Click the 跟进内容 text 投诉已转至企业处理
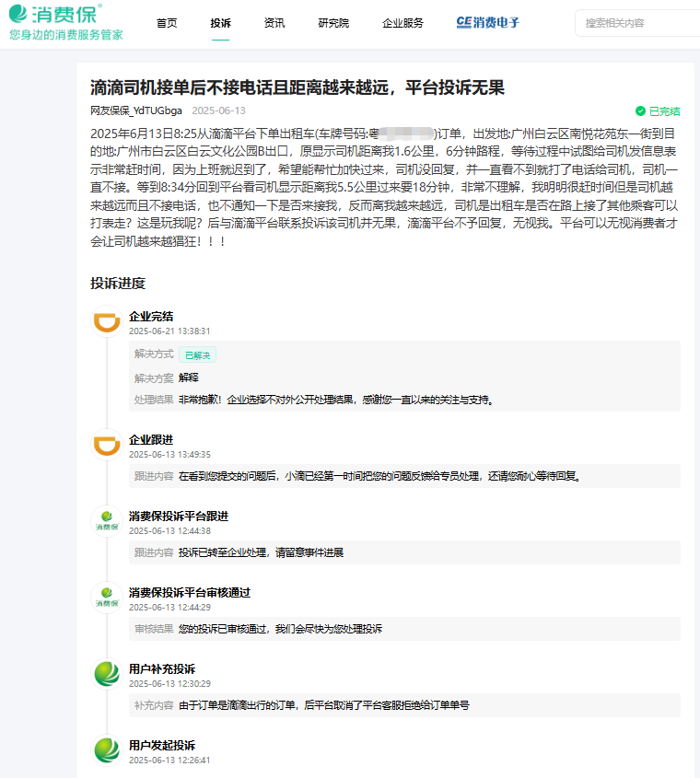 pos(262,552)
